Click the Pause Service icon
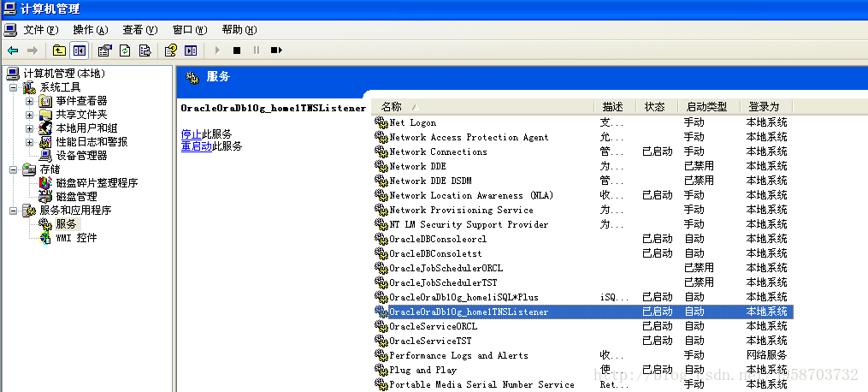The height and width of the screenshot is (392, 868). coord(257,50)
